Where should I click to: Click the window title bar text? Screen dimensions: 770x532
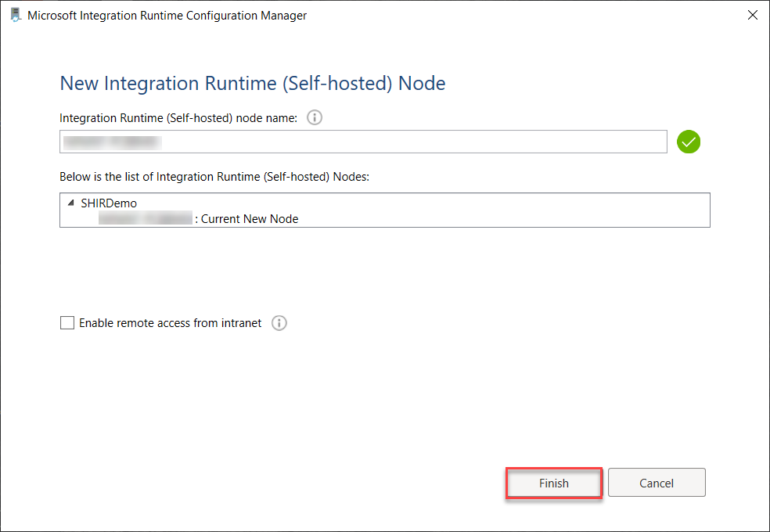(x=167, y=15)
